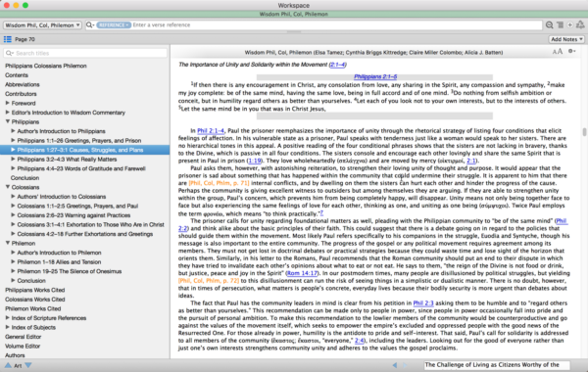Follow the 1:19 scripture link
The image size is (588, 372).
[255, 161]
